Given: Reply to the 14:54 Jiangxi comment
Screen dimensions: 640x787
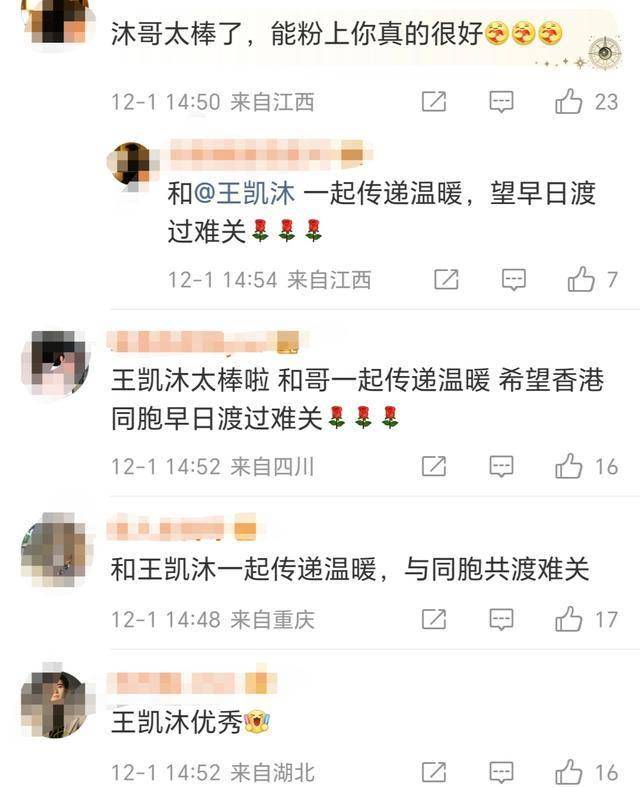Looking at the screenshot, I should click(514, 280).
